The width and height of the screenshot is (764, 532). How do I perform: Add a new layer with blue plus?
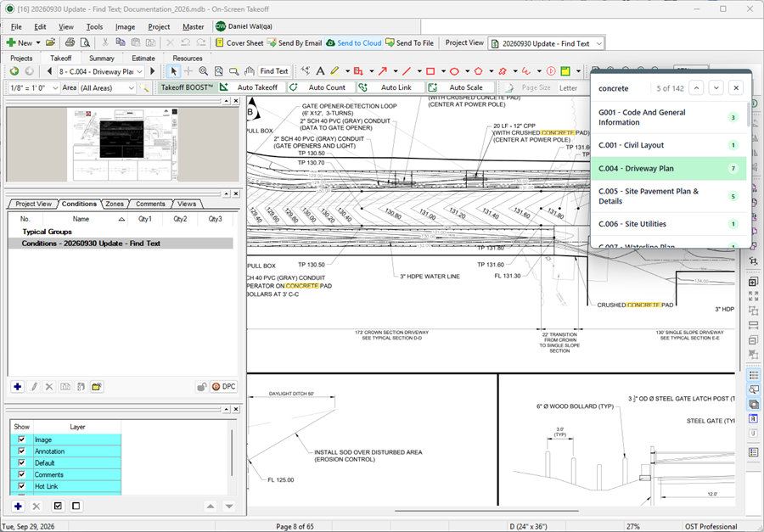click(18, 507)
